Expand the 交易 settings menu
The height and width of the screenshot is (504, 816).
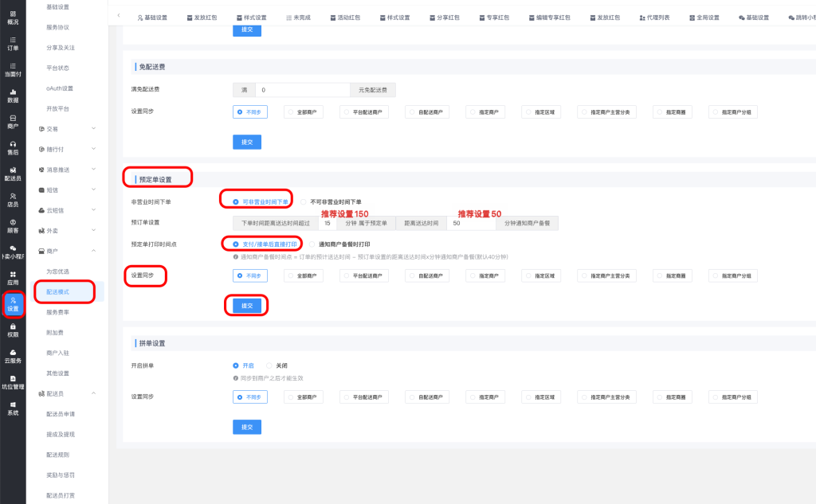(x=68, y=129)
